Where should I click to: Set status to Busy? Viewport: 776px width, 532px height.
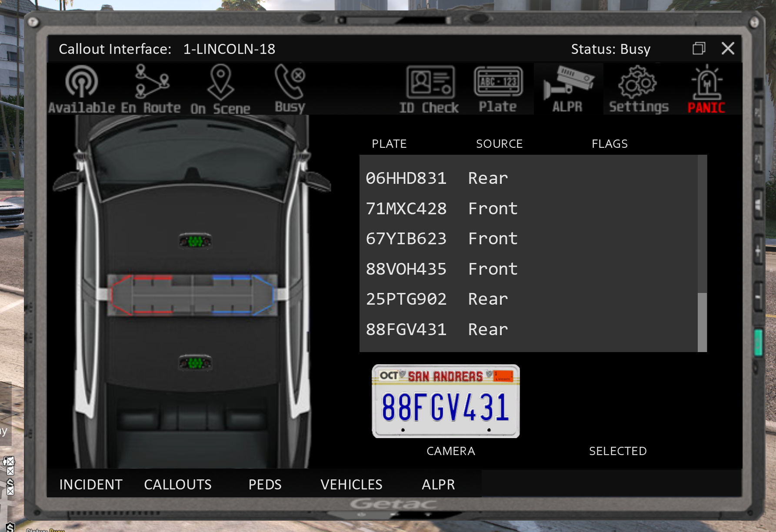tap(290, 89)
